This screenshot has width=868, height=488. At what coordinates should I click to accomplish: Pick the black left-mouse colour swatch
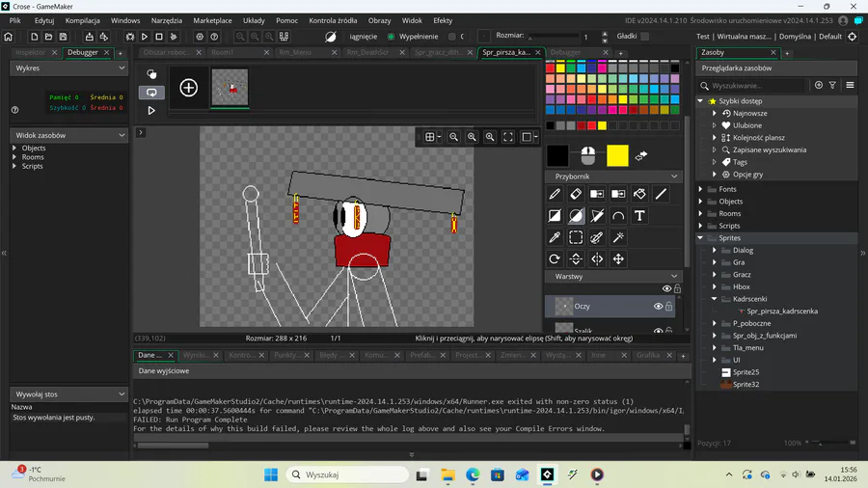tap(557, 156)
